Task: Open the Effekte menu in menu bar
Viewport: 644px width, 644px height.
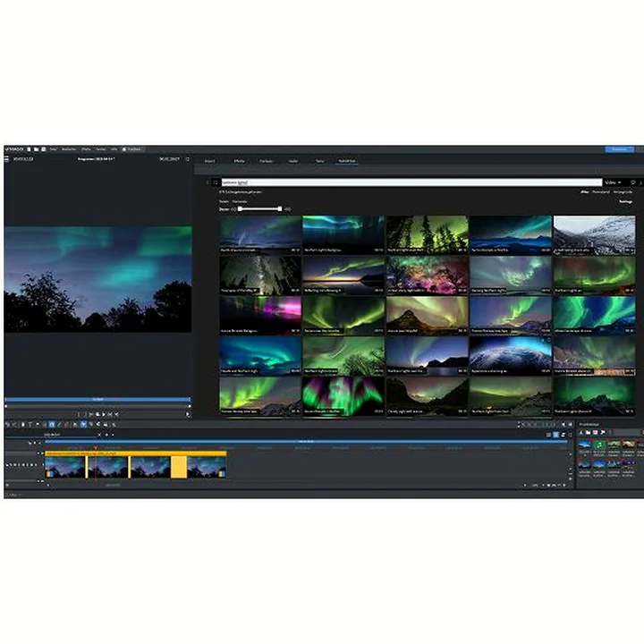Action: [86, 149]
